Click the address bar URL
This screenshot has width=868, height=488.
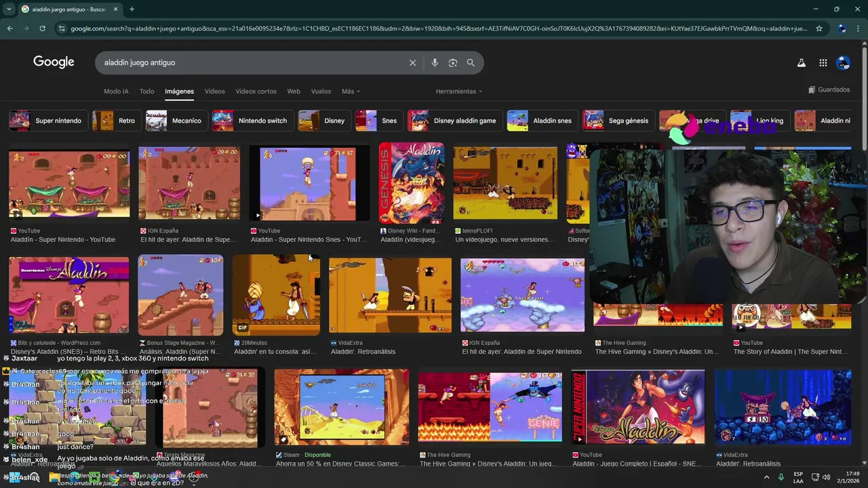tap(439, 28)
